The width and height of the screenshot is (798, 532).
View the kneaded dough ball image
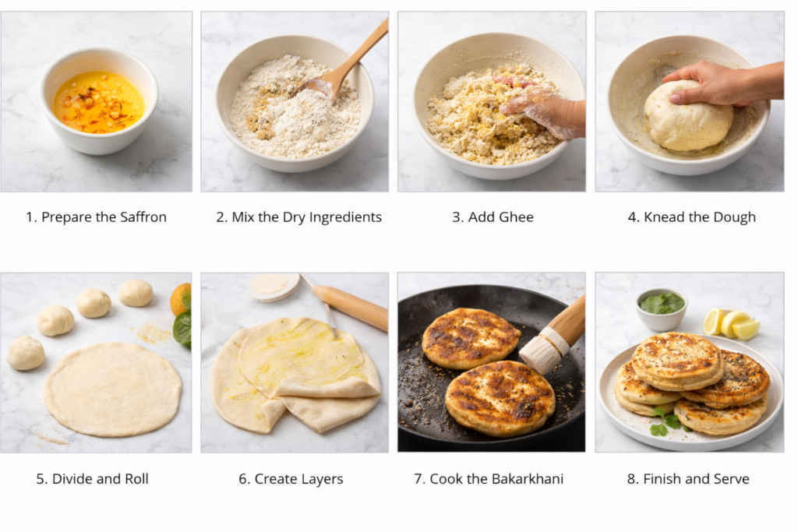tap(690, 102)
